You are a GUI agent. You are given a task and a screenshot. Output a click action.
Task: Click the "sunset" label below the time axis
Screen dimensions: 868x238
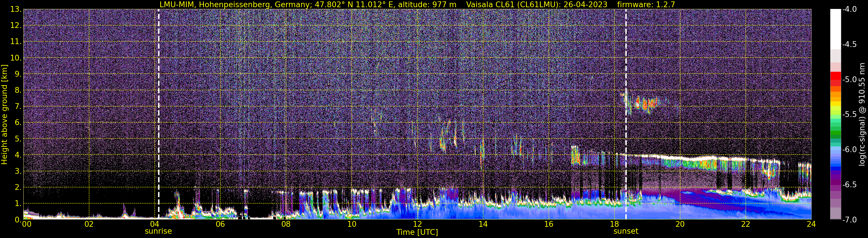coord(626,231)
